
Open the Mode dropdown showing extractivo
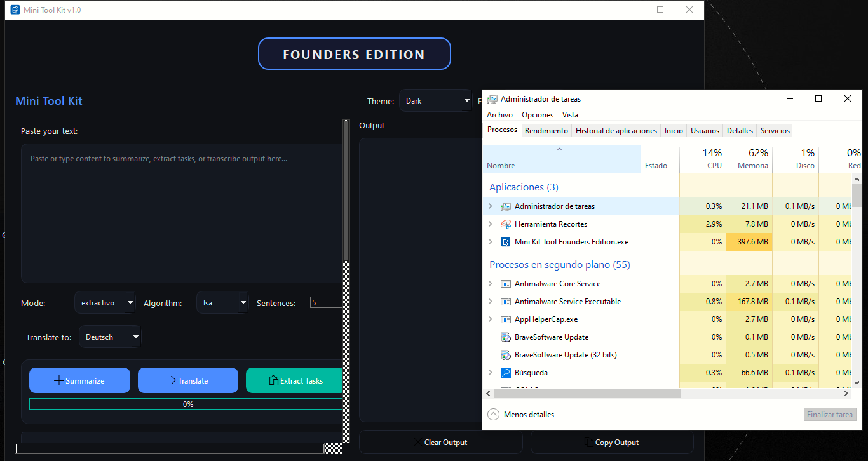(x=105, y=303)
